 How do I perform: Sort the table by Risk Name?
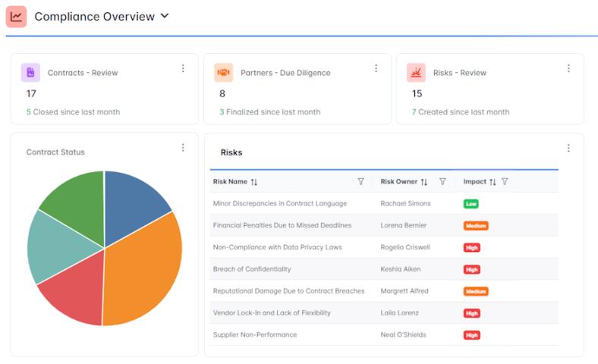pyautogui.click(x=254, y=182)
